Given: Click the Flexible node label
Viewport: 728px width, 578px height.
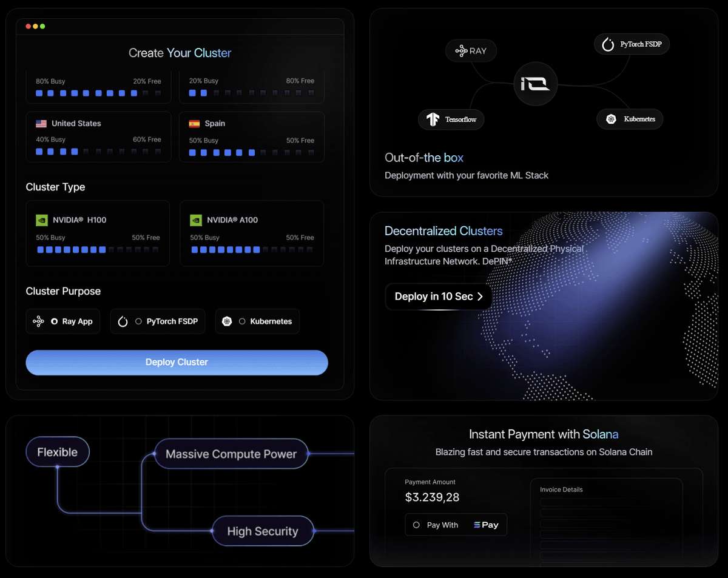Looking at the screenshot, I should pyautogui.click(x=58, y=452).
